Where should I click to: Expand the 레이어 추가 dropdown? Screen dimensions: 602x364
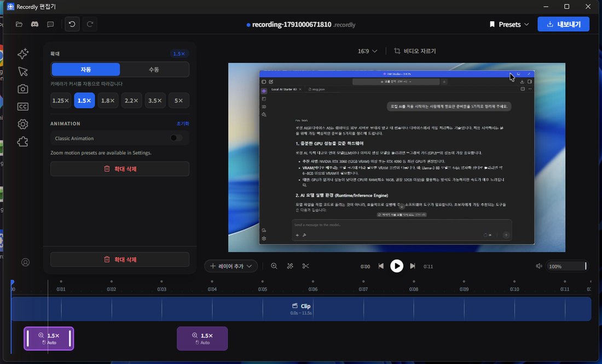click(x=231, y=266)
